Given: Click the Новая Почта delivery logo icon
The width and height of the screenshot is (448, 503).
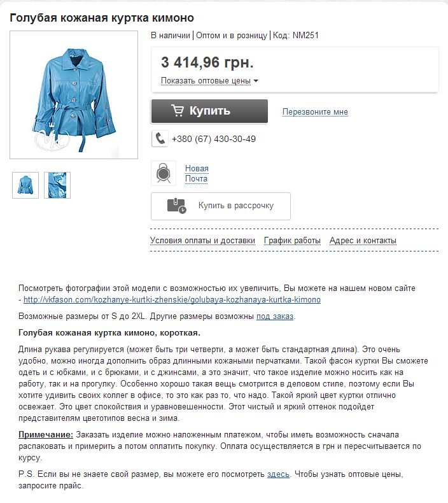Looking at the screenshot, I should pos(164,173).
